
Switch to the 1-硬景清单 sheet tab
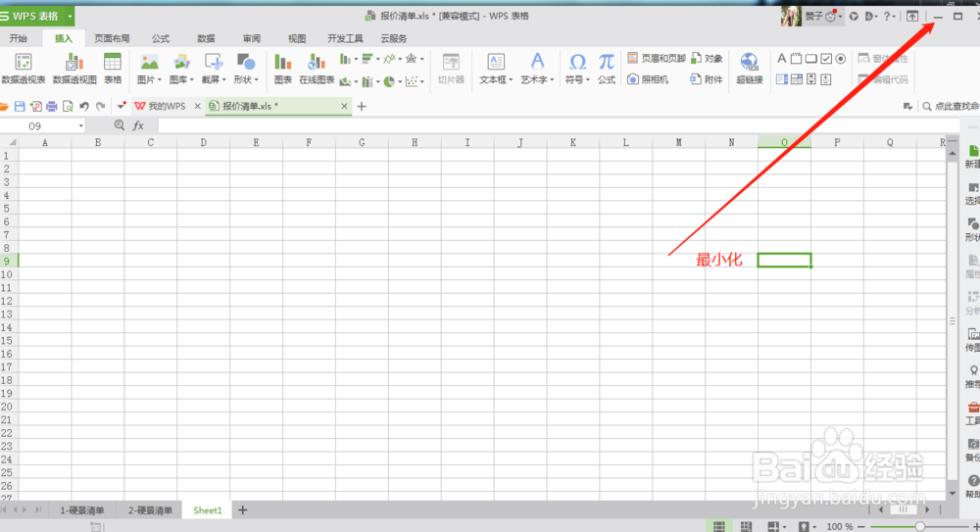82,510
